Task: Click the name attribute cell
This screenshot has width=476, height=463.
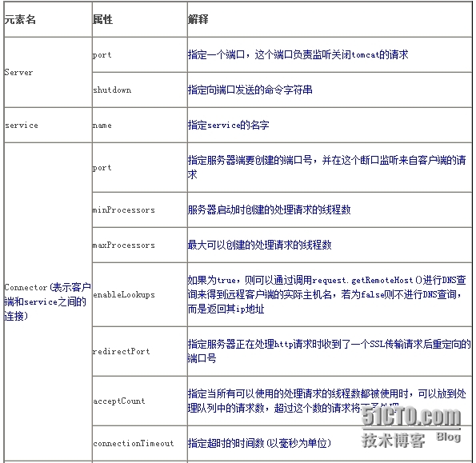Action: coord(140,125)
